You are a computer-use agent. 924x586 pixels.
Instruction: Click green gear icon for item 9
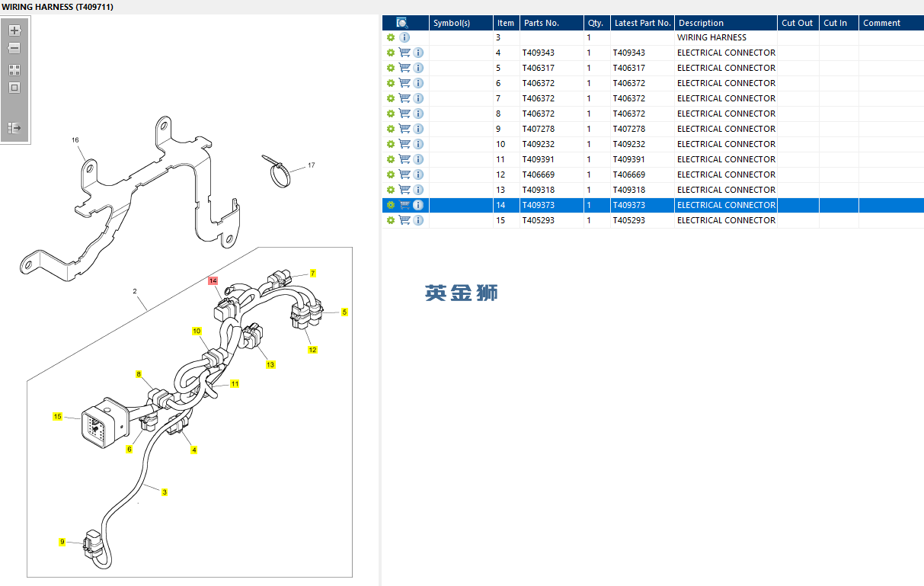[x=391, y=129]
